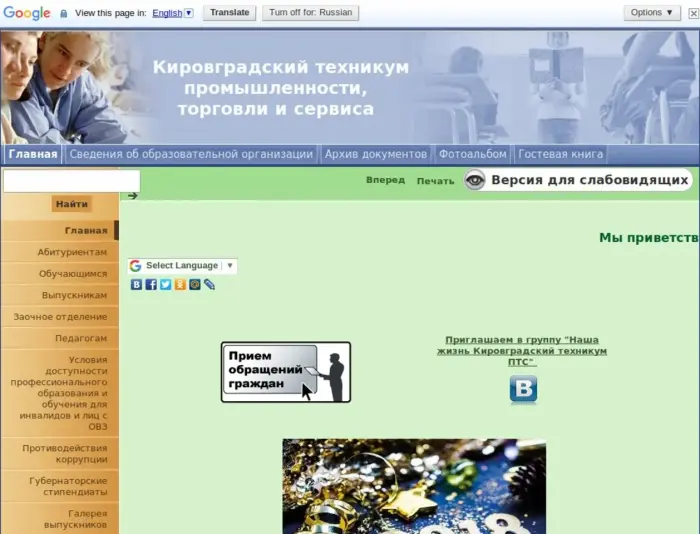Screen dimensions: 700x534
Task: Click the VKontakte share icon
Action: (x=137, y=285)
